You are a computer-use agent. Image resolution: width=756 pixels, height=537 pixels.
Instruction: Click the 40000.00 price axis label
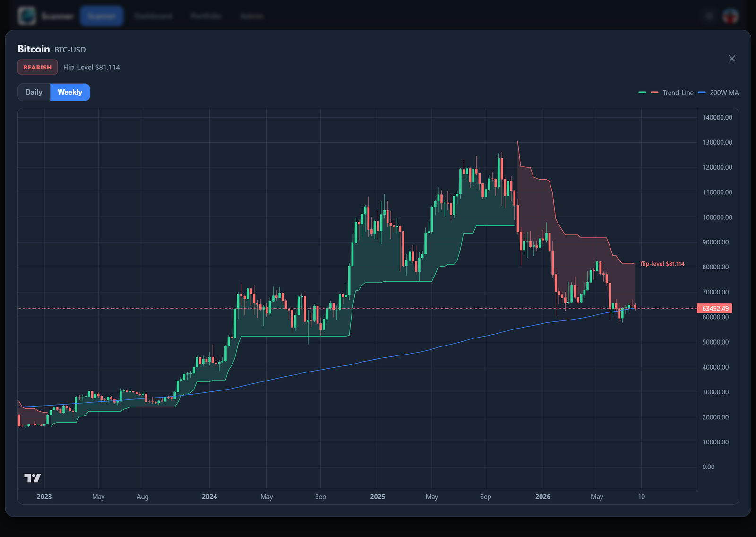click(x=715, y=367)
